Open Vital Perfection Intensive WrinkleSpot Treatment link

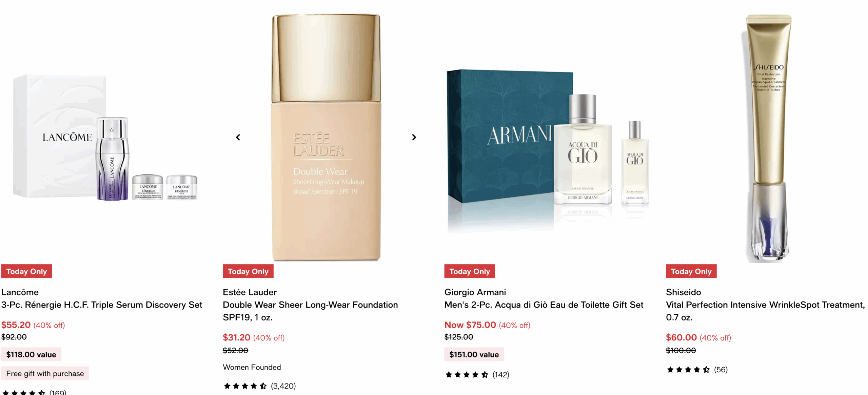(765, 311)
